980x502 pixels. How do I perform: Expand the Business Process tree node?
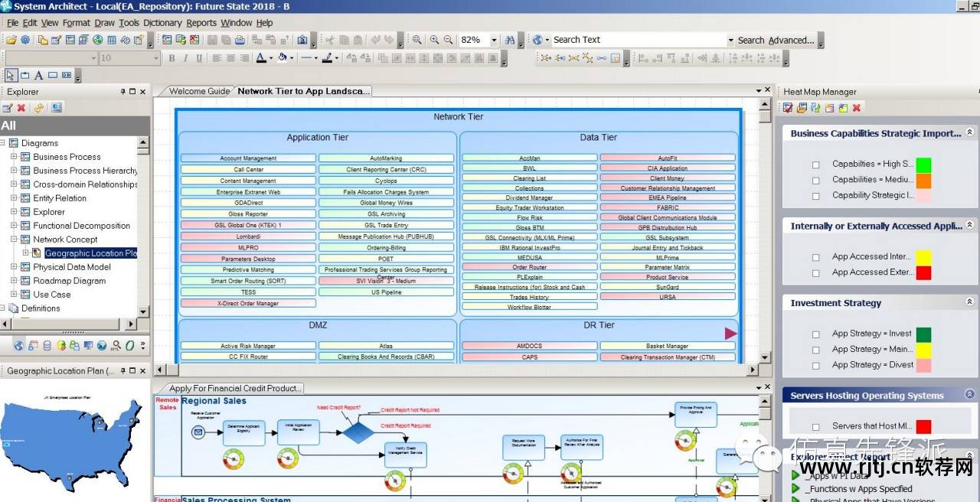(x=14, y=157)
